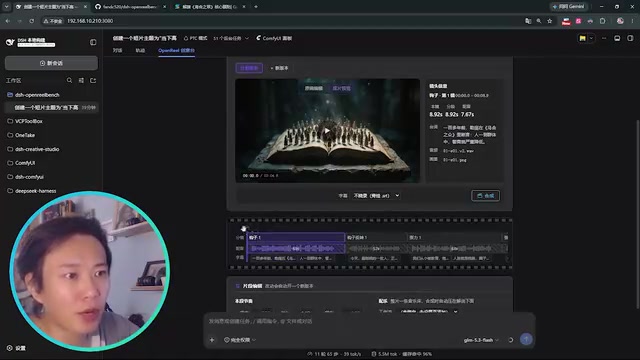Click the new session button in the sidebar
Viewport: 640px width, 360px height.
[x=51, y=63]
